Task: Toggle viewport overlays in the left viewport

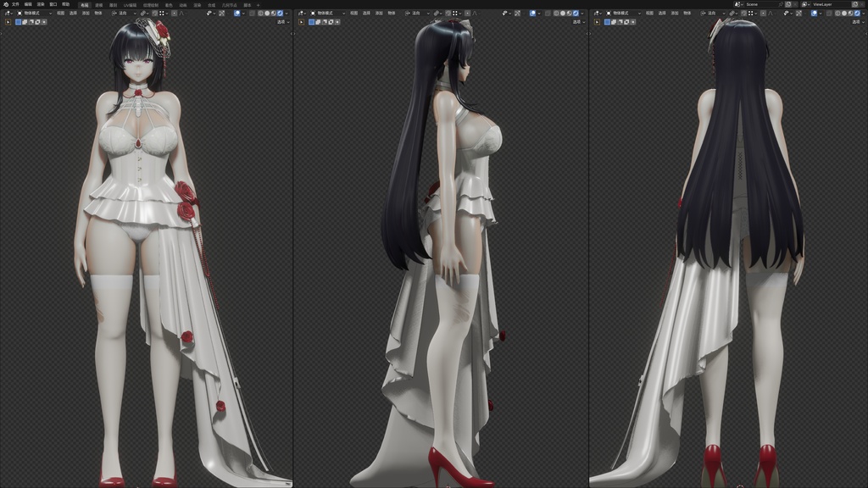Action: (236, 14)
